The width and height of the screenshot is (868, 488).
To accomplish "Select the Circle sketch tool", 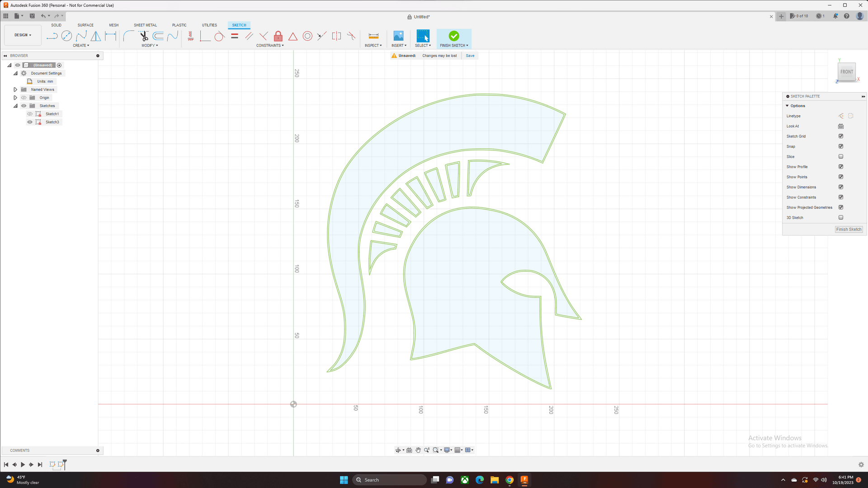I will tap(66, 36).
